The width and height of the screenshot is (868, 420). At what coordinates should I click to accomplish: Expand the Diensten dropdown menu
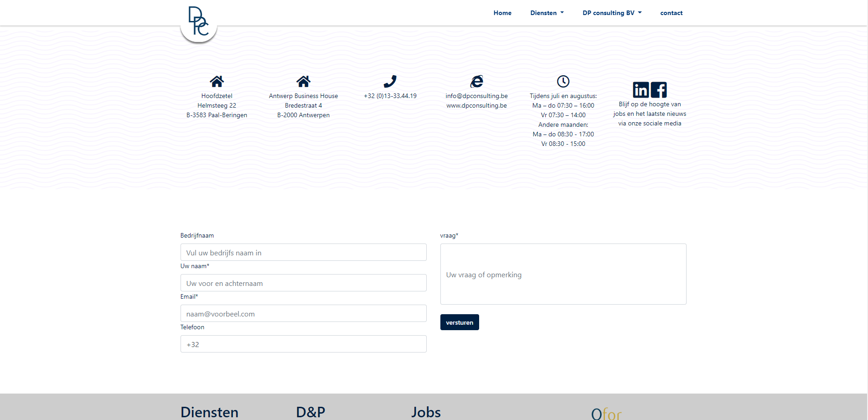[x=547, y=13]
